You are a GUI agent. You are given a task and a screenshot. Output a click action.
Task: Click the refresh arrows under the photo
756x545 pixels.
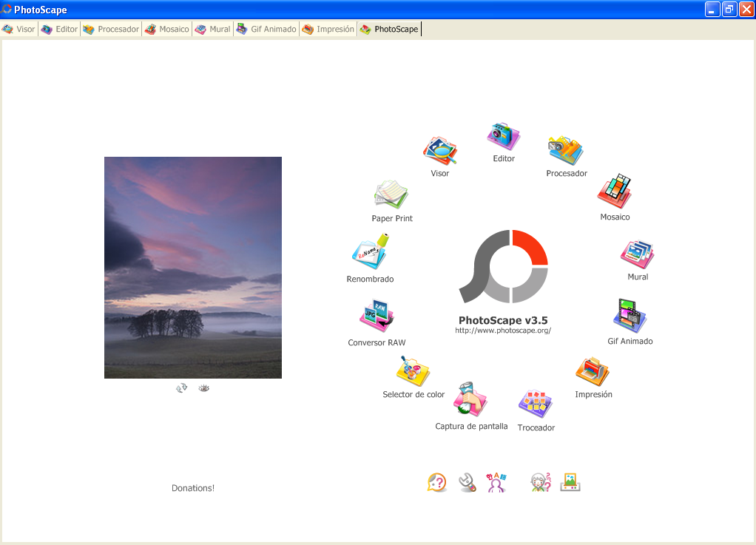181,387
